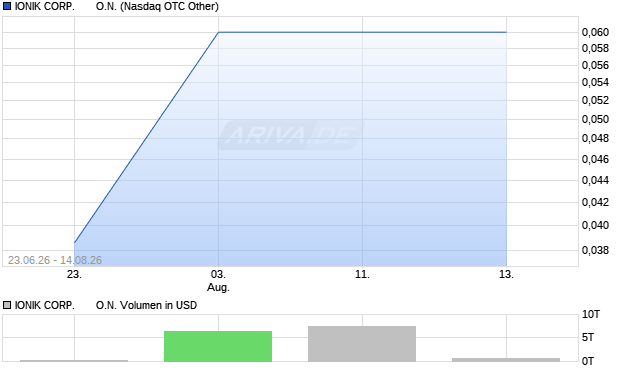Click the 'IONIK CORP.' volume chart title

point(45,305)
